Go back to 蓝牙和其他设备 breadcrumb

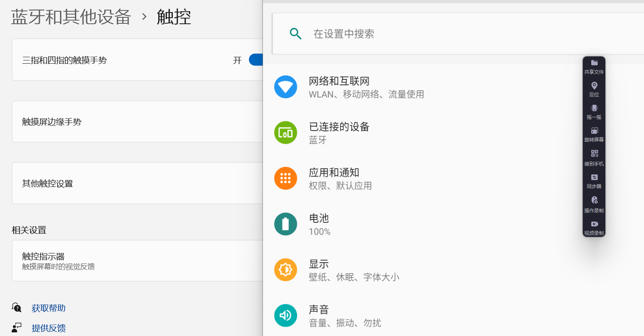pyautogui.click(x=71, y=17)
